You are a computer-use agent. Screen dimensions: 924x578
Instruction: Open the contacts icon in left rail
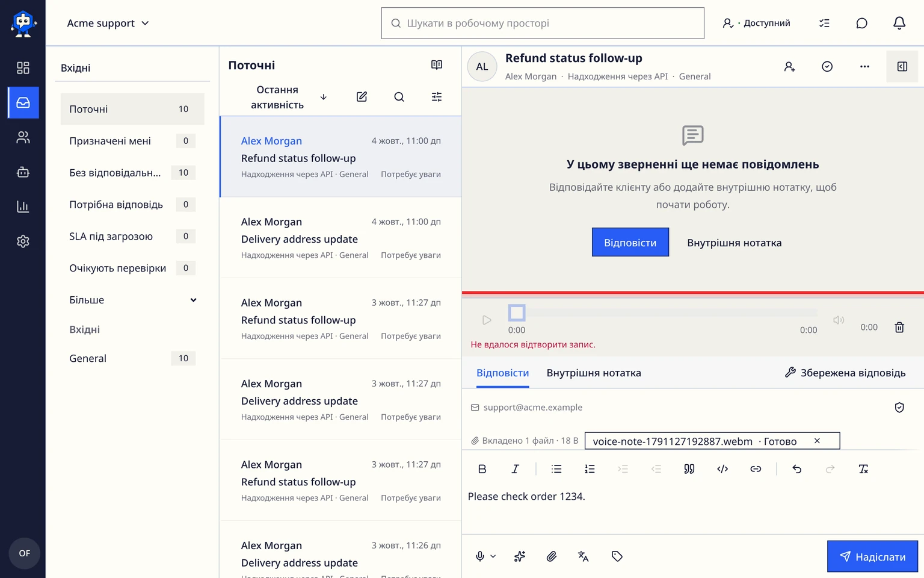[23, 138]
